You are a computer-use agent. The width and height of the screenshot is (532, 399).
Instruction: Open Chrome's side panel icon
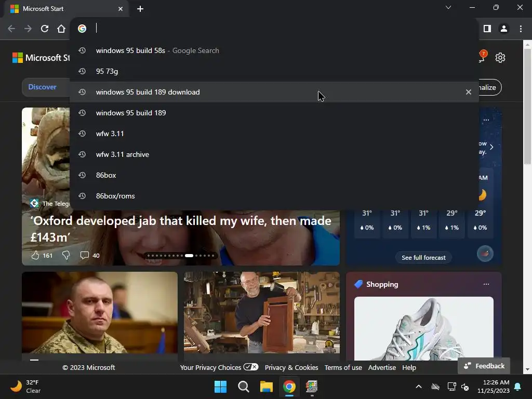pos(487,29)
